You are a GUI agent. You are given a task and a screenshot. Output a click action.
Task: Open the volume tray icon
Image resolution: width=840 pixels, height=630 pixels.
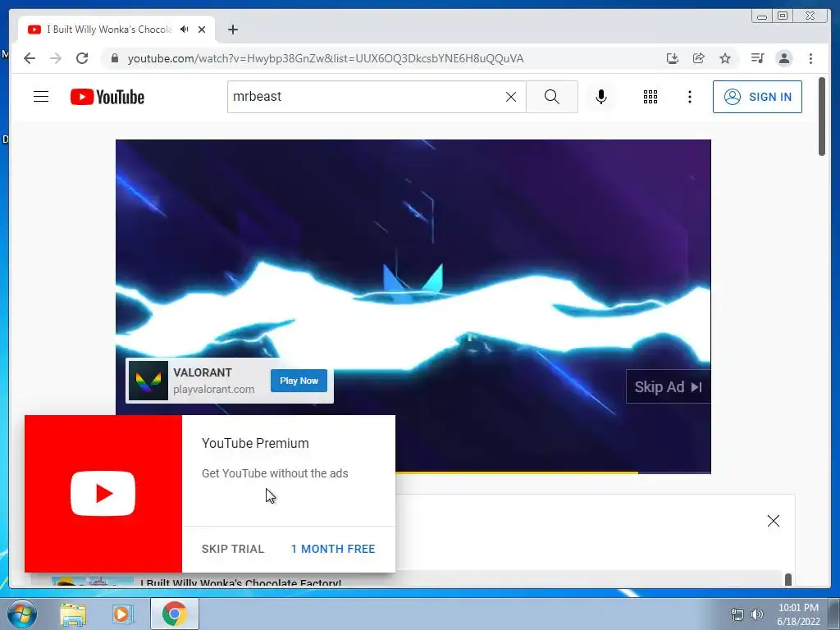click(x=757, y=614)
